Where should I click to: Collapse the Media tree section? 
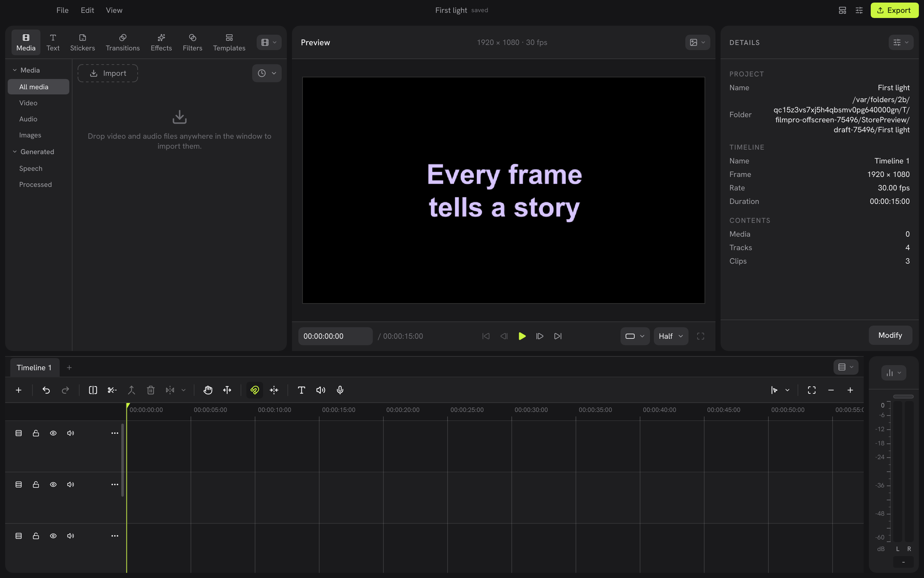(x=14, y=70)
